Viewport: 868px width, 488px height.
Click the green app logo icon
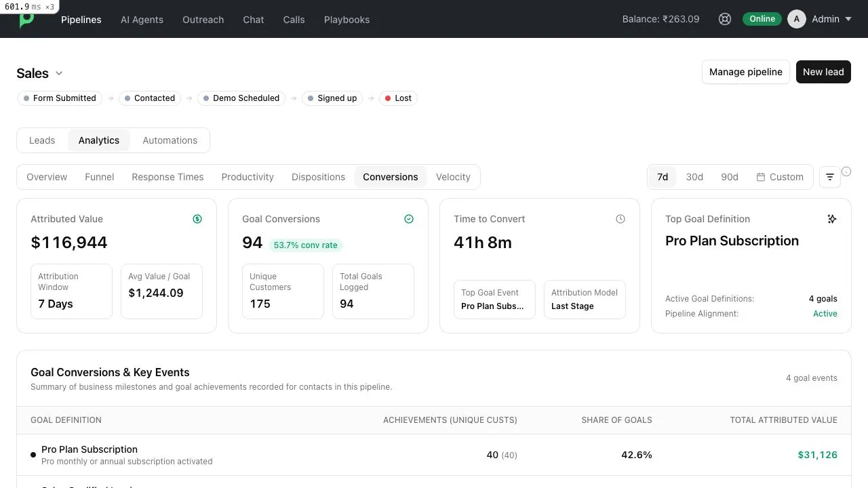pos(26,20)
